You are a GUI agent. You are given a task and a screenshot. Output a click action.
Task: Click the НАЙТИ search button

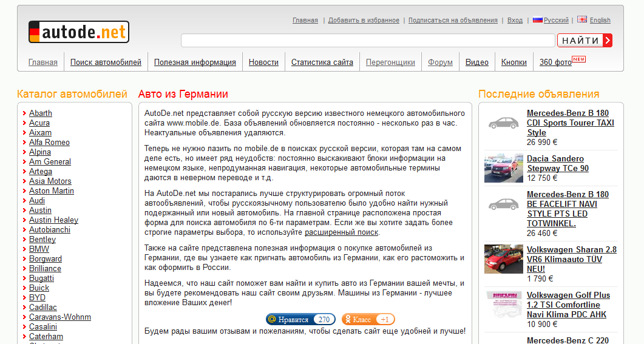[585, 40]
